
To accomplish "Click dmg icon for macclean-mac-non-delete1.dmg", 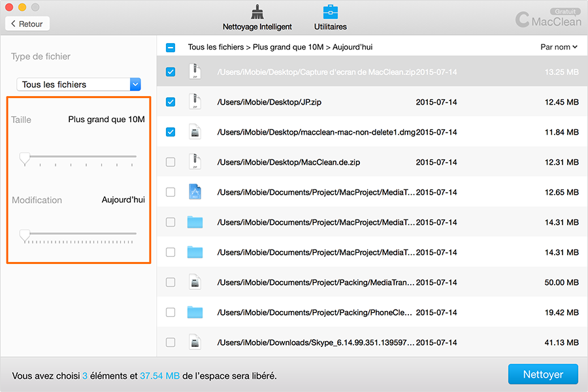I will [195, 132].
